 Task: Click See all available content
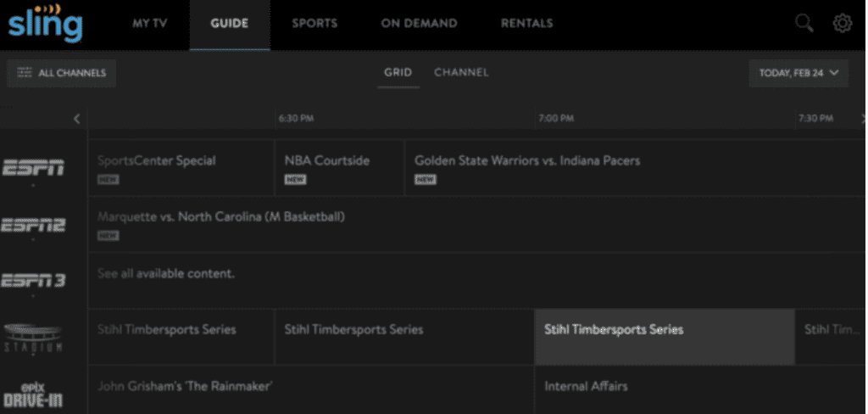pyautogui.click(x=476, y=281)
